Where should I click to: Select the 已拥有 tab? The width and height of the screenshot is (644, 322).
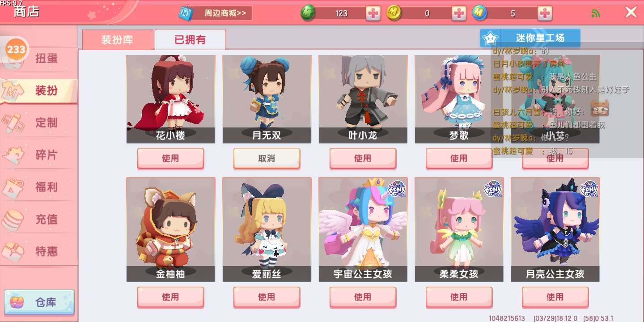tap(190, 40)
